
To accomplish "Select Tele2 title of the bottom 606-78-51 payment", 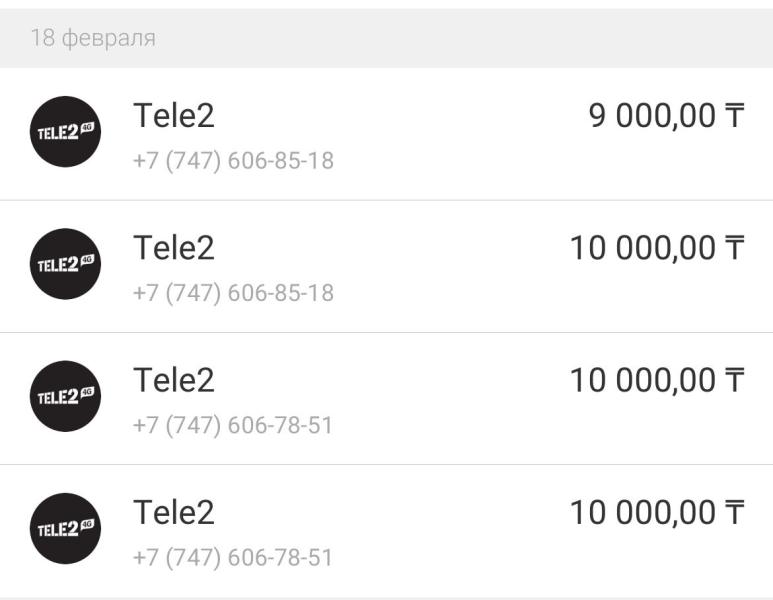I will [x=174, y=512].
